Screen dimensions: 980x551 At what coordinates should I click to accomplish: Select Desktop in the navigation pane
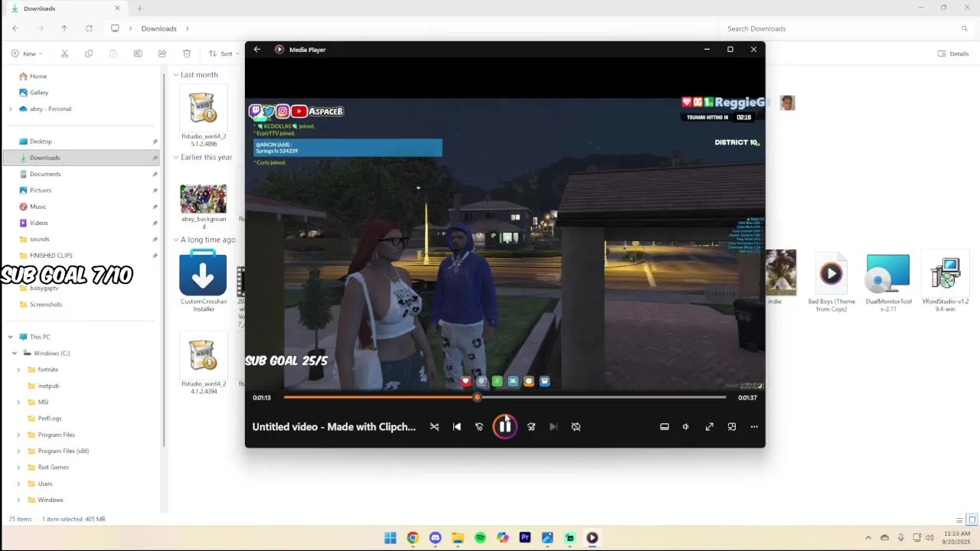click(41, 142)
